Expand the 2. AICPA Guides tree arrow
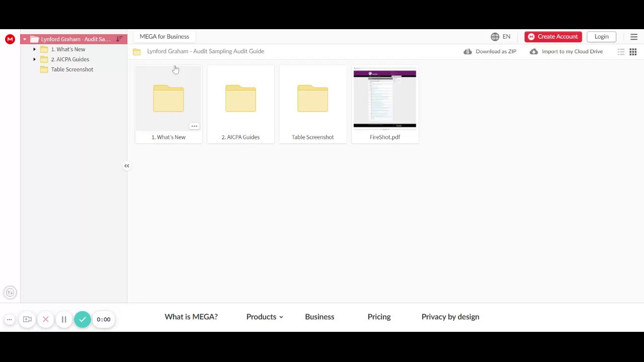The width and height of the screenshot is (644, 362). pos(34,59)
